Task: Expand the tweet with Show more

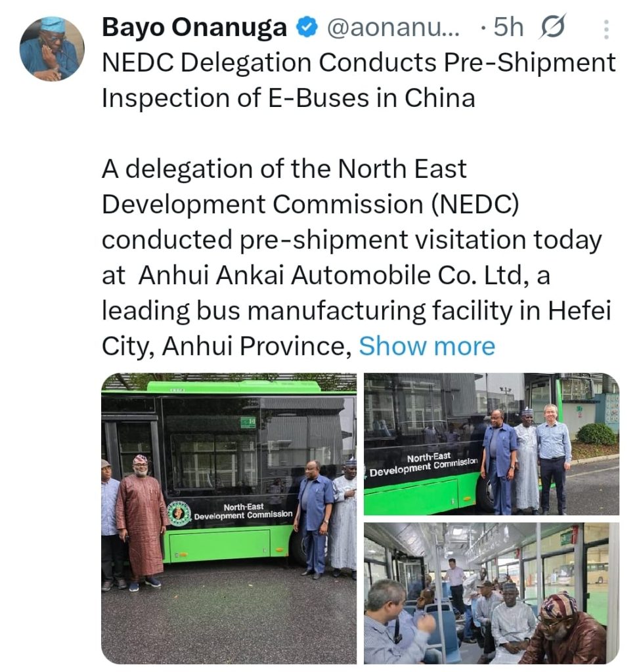Action: tap(427, 346)
